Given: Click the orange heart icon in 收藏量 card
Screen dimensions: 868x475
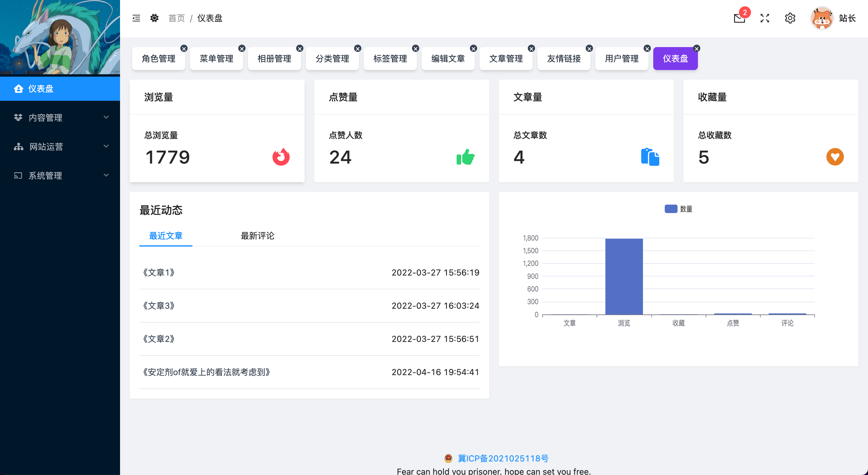Looking at the screenshot, I should coord(835,157).
